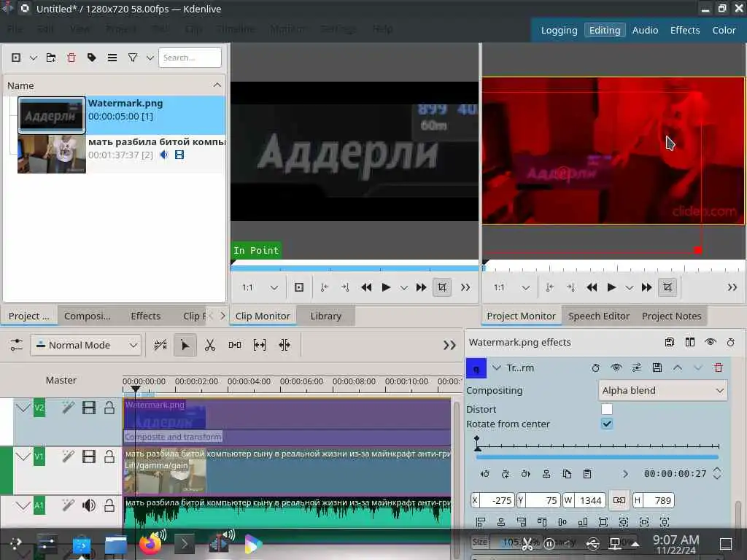Viewport: 747px width, 560px height.
Task: Save the effect stack with disk icon in header
Action: [670, 342]
